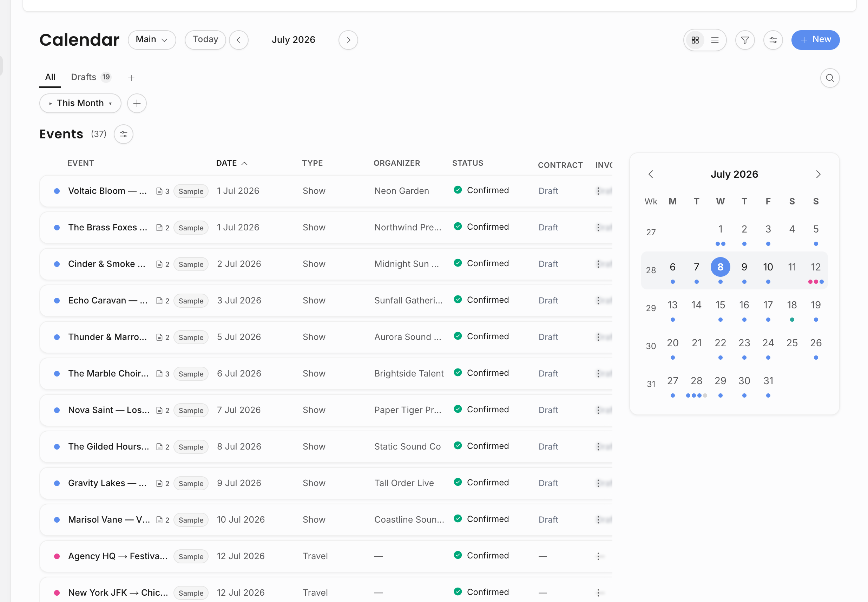The image size is (868, 602).
Task: Sort by the CONTRACT column header
Action: pyautogui.click(x=560, y=165)
